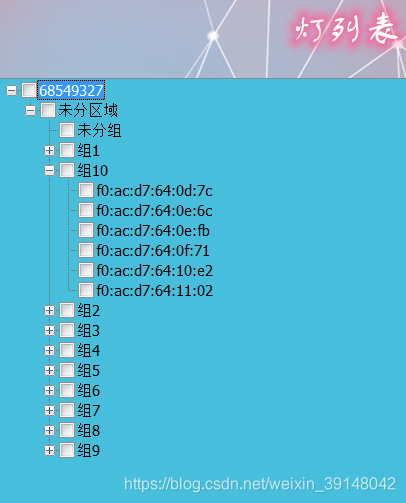Tick the 组7 checkbox
Viewport: 406px width, 503px height.
point(67,410)
